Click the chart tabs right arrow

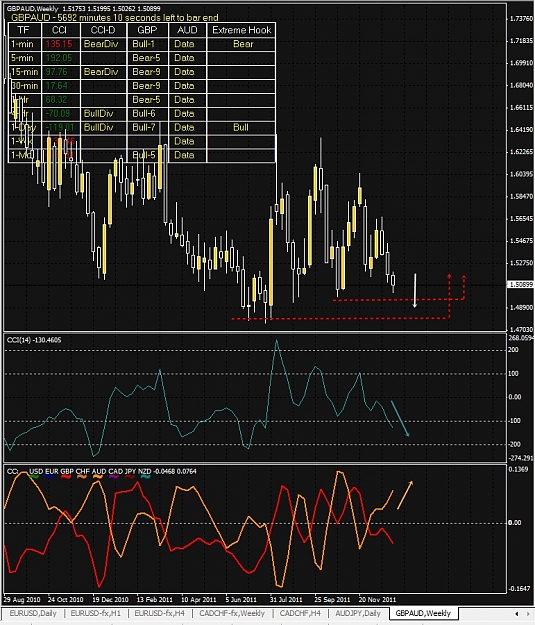(530, 613)
